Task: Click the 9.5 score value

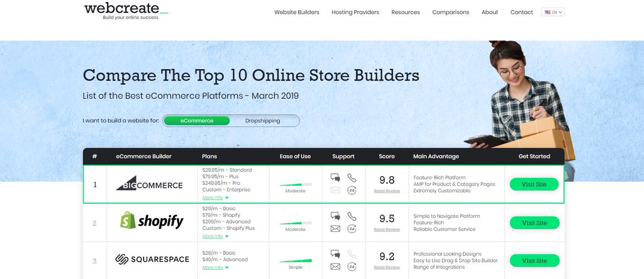Action: tap(387, 219)
